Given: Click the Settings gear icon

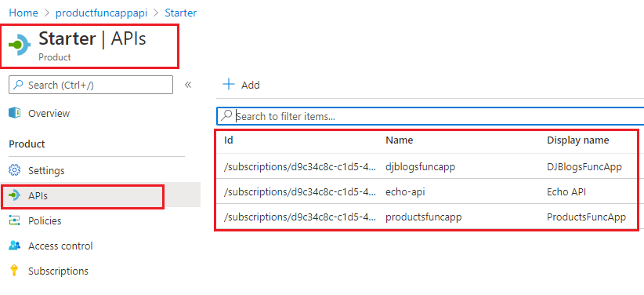Looking at the screenshot, I should click(x=15, y=170).
